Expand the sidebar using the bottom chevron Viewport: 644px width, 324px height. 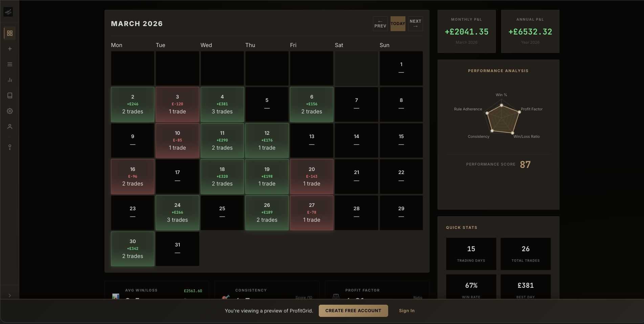click(10, 295)
